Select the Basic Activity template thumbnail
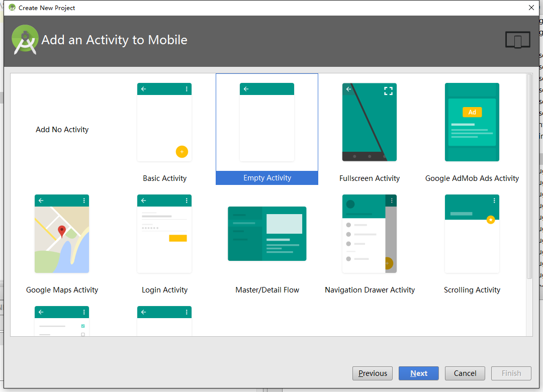The height and width of the screenshot is (392, 543). point(164,122)
